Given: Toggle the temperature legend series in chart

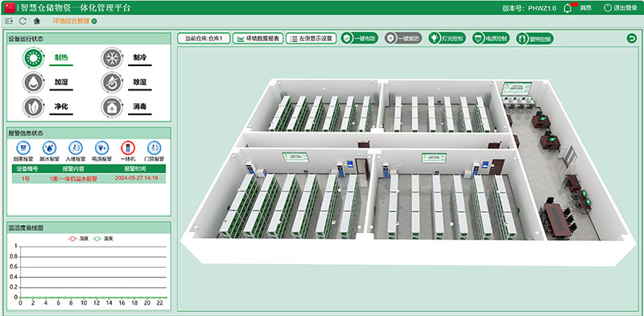Looking at the screenshot, I should (103, 239).
